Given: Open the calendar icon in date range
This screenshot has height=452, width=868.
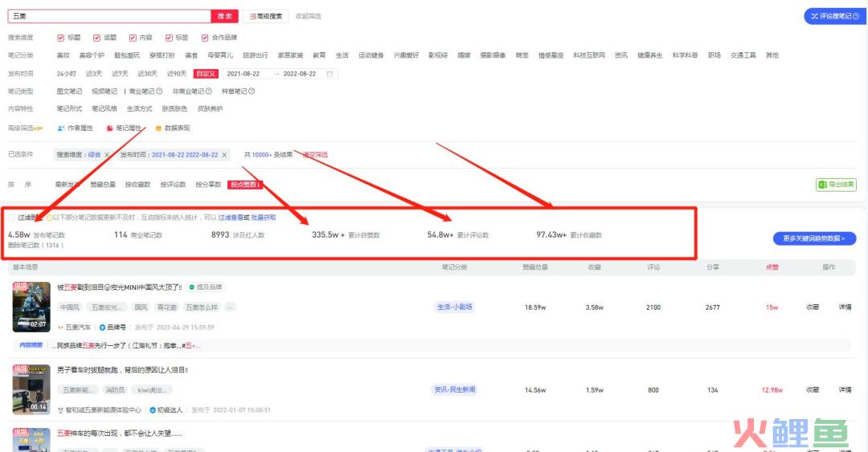Looking at the screenshot, I should tap(330, 74).
